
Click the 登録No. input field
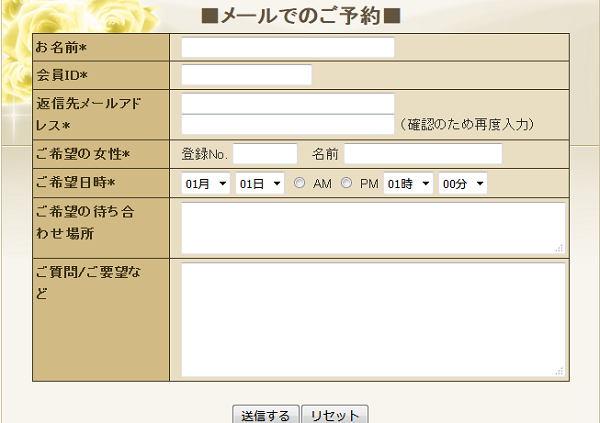pos(265,154)
